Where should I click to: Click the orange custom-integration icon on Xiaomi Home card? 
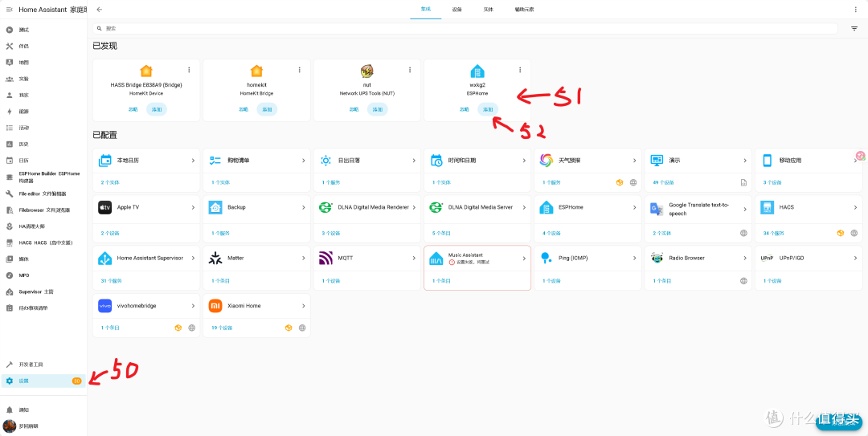tap(289, 328)
